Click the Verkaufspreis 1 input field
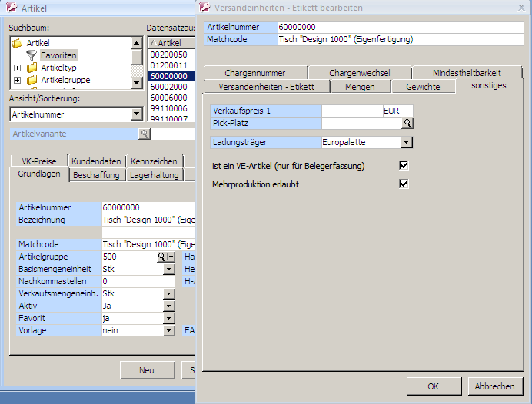The width and height of the screenshot is (532, 404). tap(351, 111)
